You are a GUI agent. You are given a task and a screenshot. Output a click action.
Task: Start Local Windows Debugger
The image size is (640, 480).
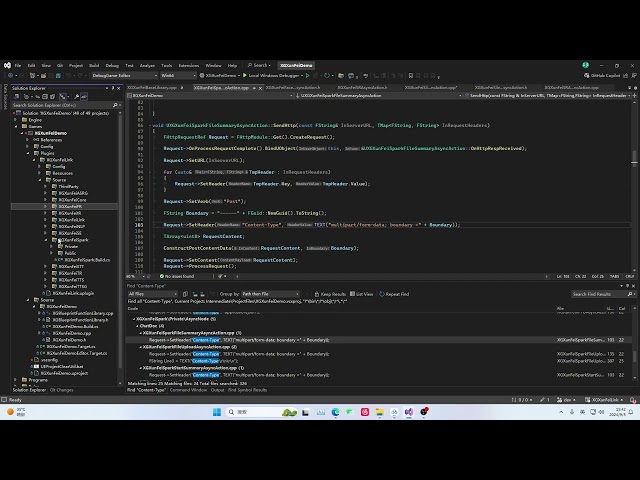pos(271,76)
